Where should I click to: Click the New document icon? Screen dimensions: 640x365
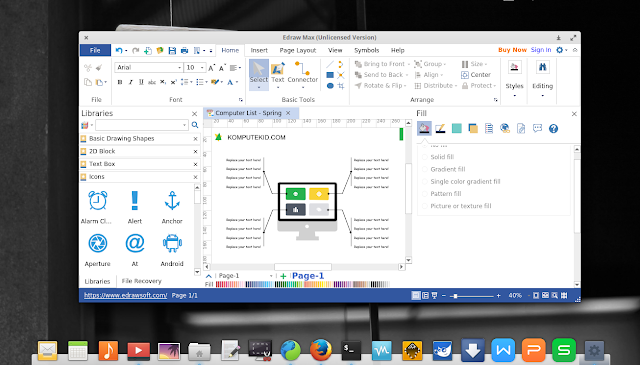coord(148,50)
